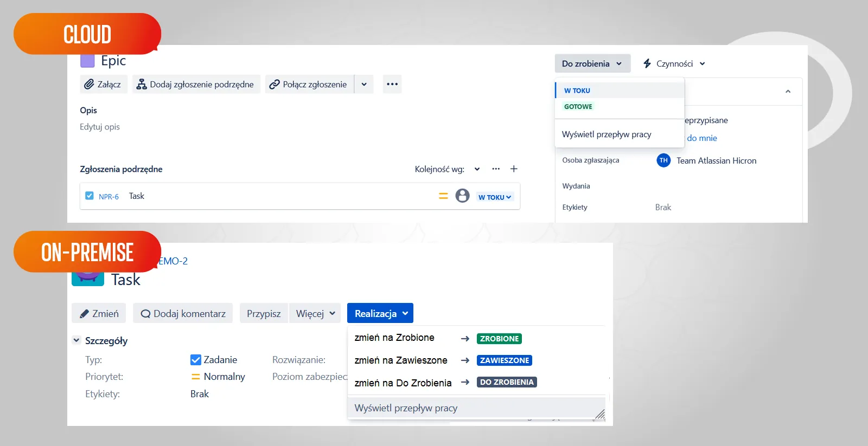Select W TOKU status in the menu
The width and height of the screenshot is (868, 446).
620,91
